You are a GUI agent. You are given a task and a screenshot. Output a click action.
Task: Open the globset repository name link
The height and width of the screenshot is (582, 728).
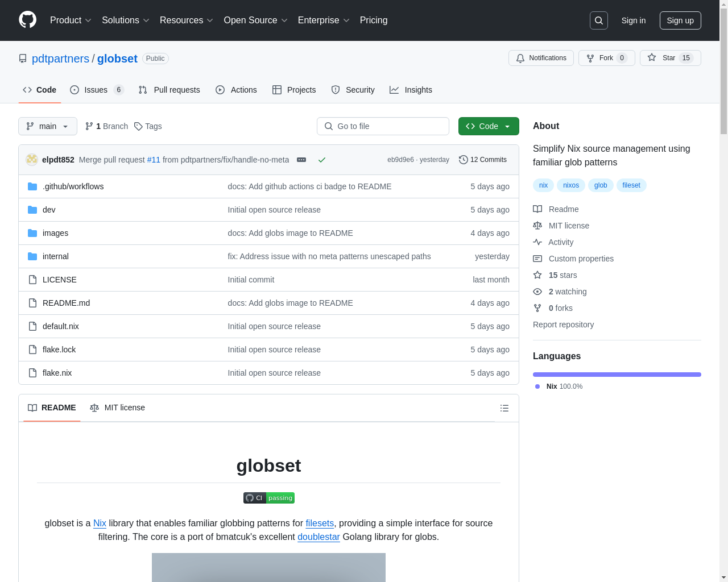pyautogui.click(x=117, y=59)
